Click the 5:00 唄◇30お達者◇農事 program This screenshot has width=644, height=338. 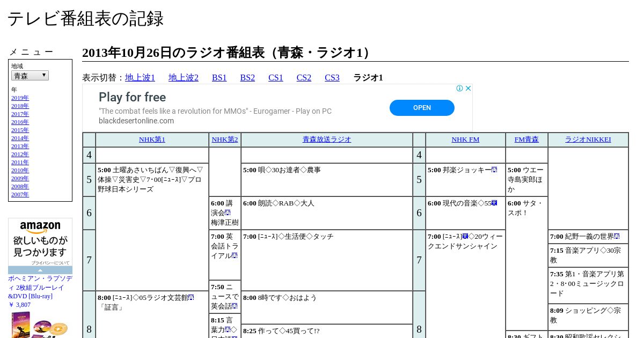327,180
